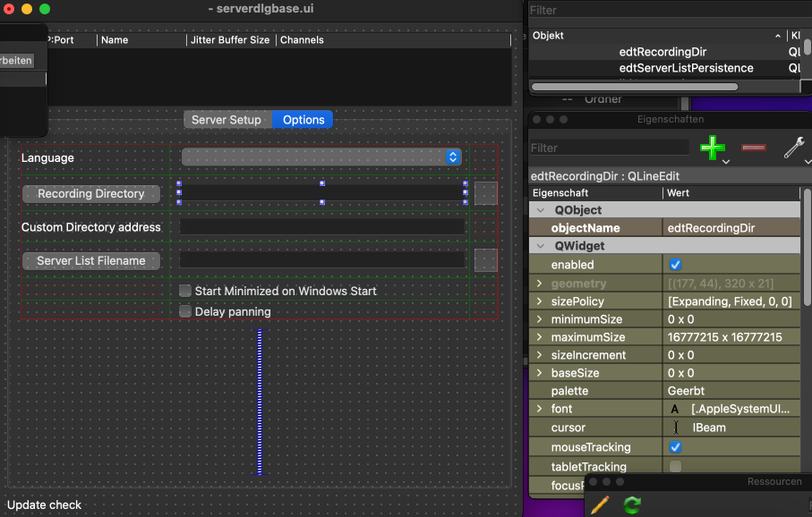Image resolution: width=812 pixels, height=517 pixels.
Task: Click the Objekt column header
Action: [x=656, y=36]
